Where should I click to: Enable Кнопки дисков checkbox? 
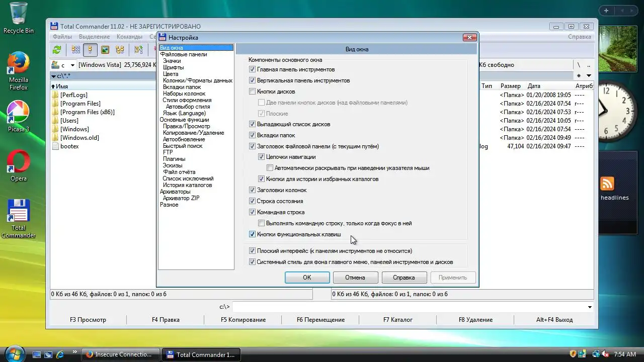[x=253, y=92]
